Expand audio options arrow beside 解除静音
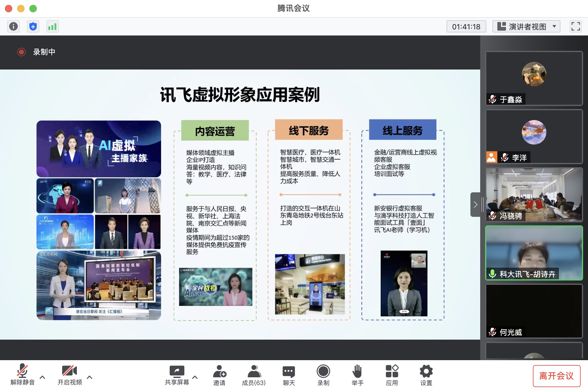Screen dimensions: 588x392 [x=43, y=377]
